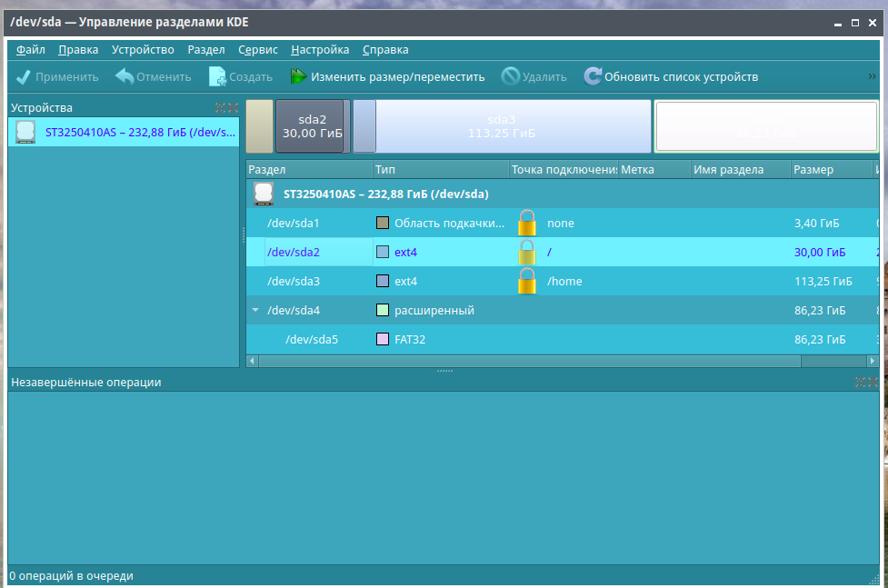Click the ST3250410AS device icon in Devices panel
Viewport: 888px width, 588px height.
[25, 132]
